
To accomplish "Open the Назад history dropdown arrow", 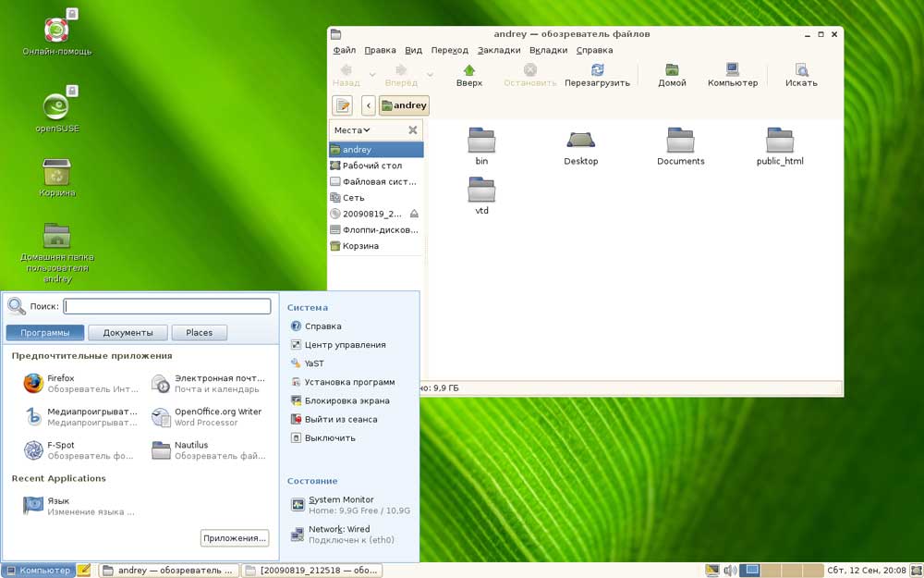I will pyautogui.click(x=372, y=74).
